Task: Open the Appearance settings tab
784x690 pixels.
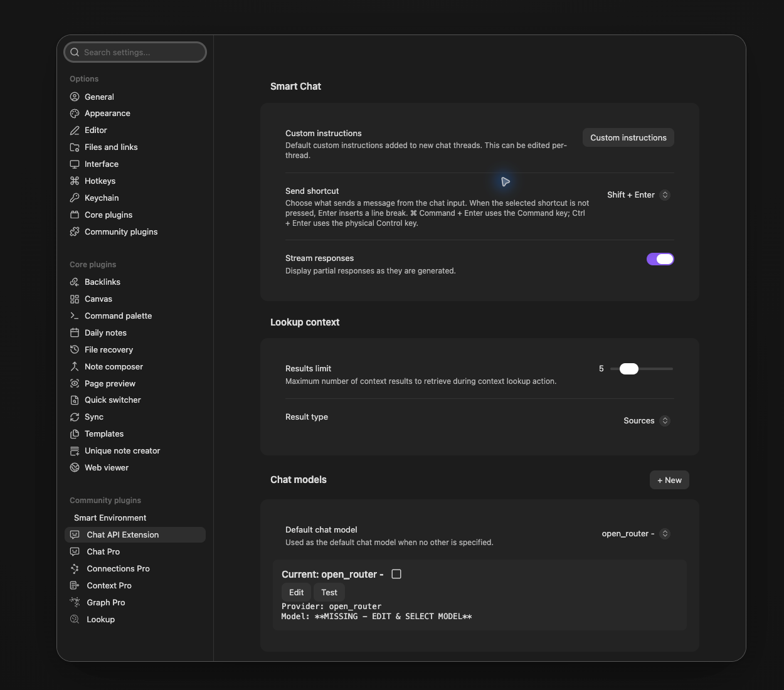Action: 135,114
